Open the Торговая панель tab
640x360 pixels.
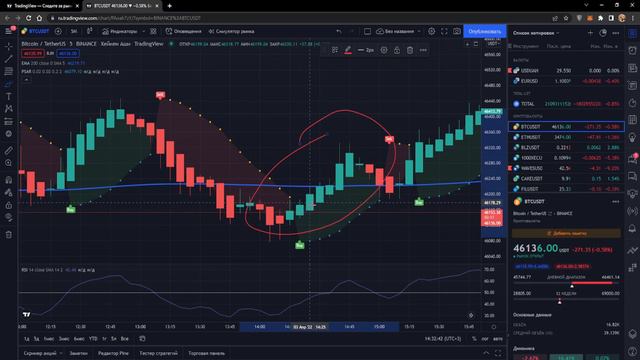(207, 353)
